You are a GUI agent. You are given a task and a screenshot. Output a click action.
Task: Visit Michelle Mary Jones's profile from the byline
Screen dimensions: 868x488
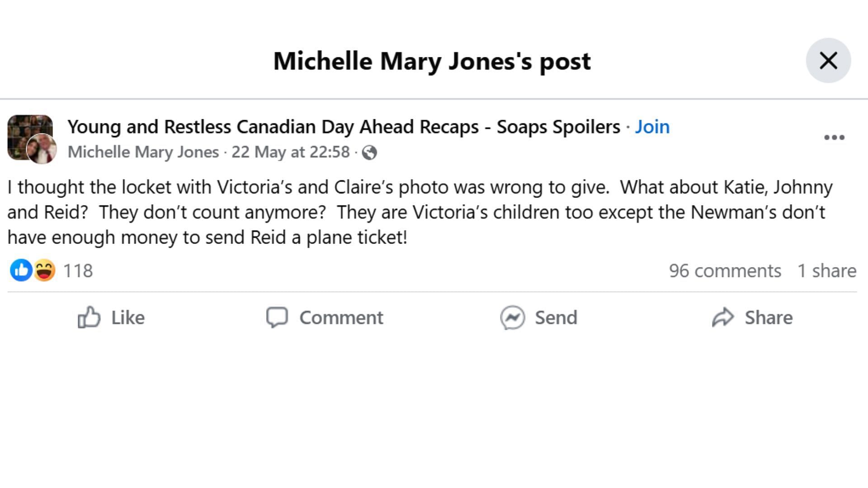143,152
